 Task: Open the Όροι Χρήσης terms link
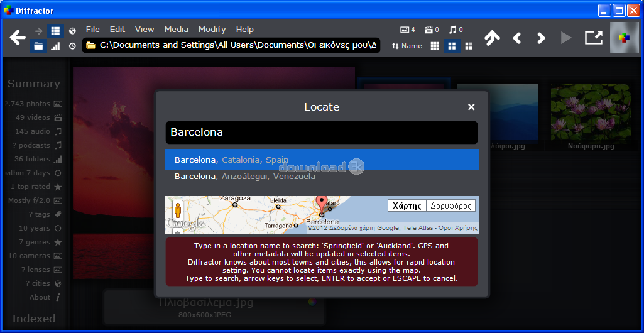pyautogui.click(x=458, y=228)
